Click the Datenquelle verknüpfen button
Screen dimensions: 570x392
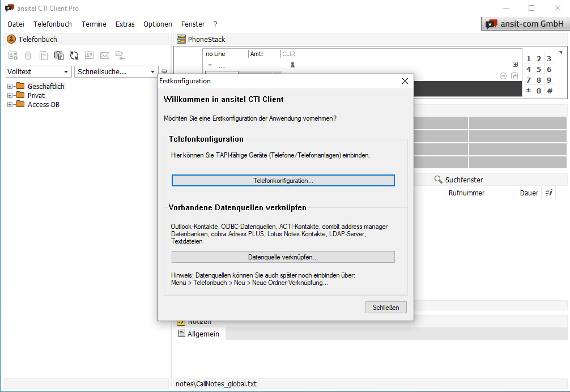(x=283, y=257)
